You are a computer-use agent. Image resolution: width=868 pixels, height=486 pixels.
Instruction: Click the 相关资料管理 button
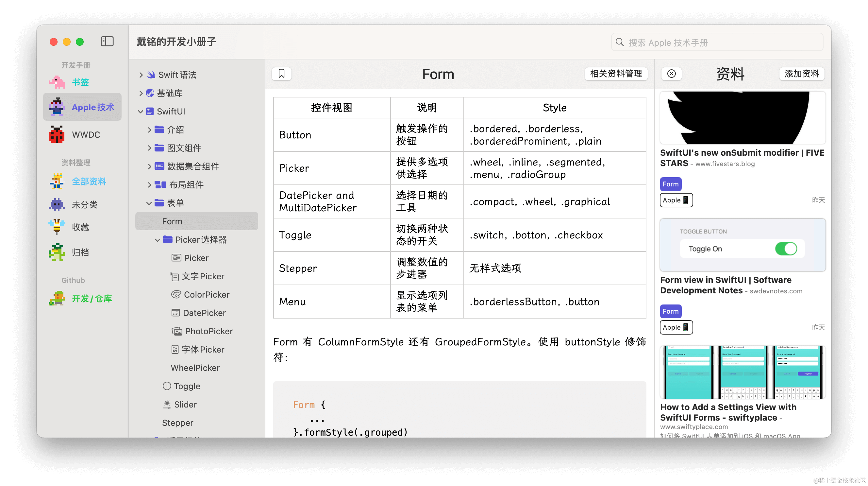(x=616, y=74)
